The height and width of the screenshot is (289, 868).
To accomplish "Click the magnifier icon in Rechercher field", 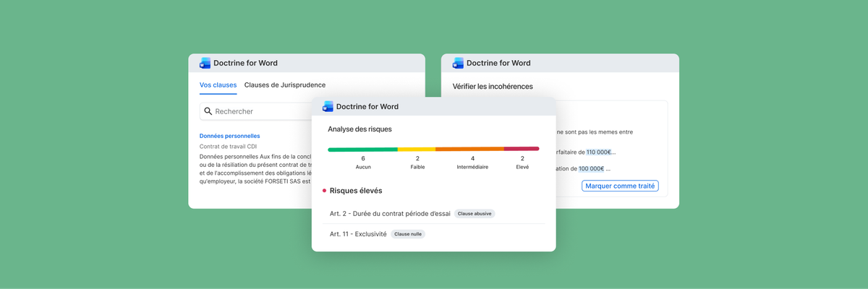I will [208, 111].
